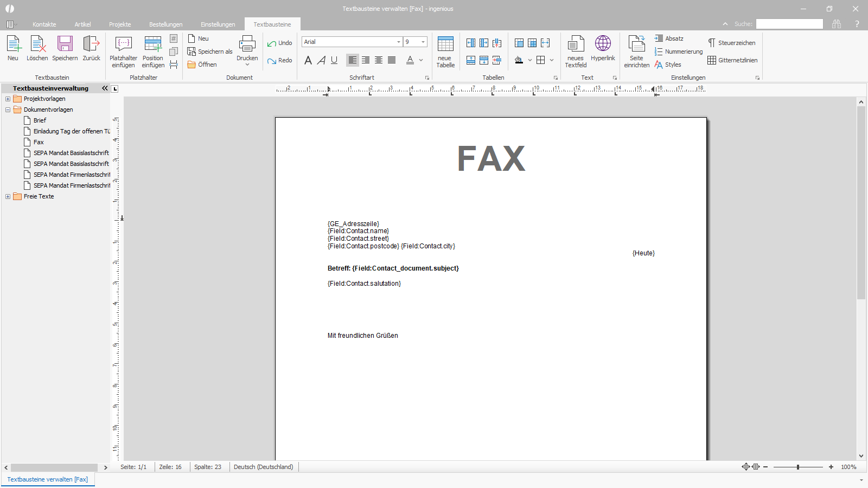This screenshot has height=488, width=868.
Task: Click the Undo button
Action: click(x=279, y=43)
